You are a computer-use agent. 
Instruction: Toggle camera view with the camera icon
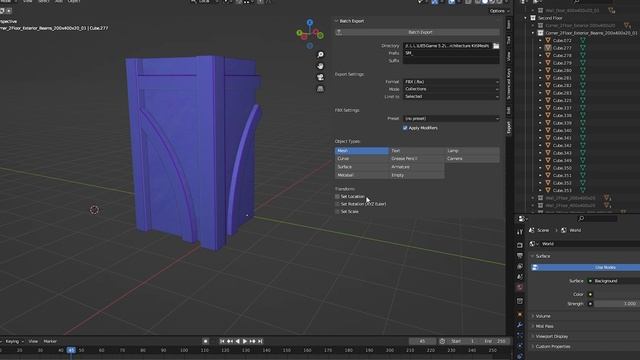[x=320, y=77]
